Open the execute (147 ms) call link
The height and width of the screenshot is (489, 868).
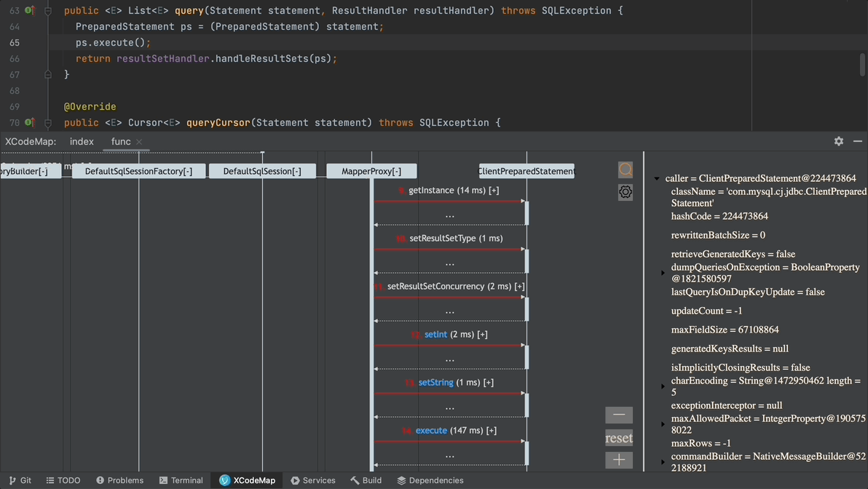[431, 430]
